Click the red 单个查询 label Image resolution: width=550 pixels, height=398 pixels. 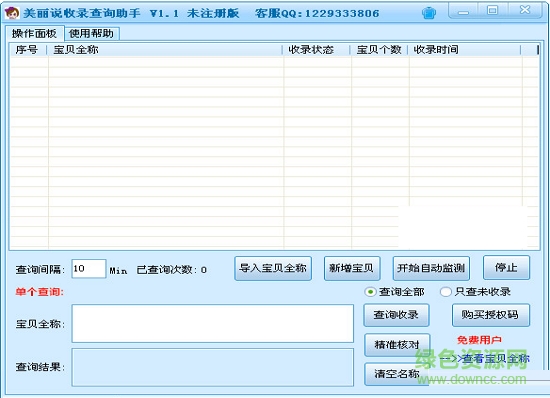pos(39,292)
